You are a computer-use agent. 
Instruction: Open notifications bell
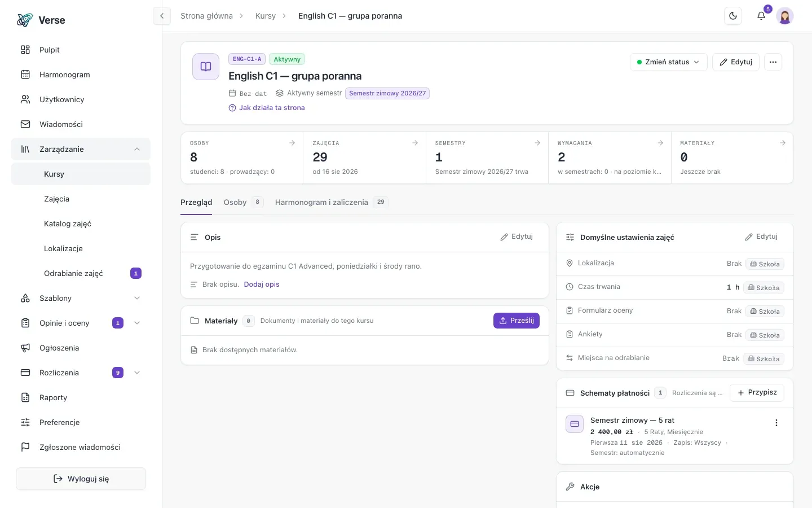[x=761, y=16]
